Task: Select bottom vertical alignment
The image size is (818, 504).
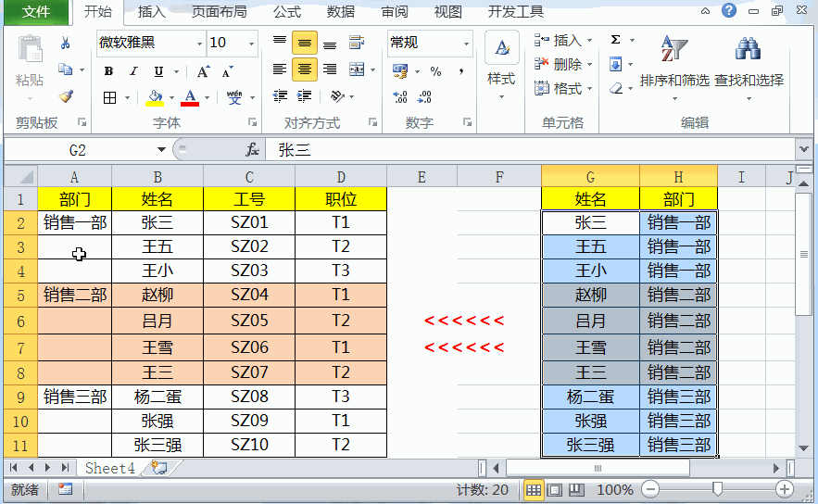Action: [330, 43]
